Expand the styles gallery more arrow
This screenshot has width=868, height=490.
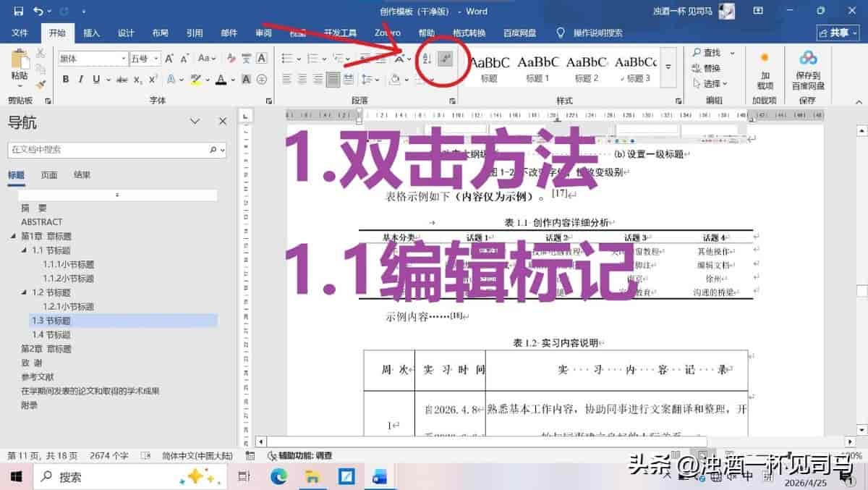point(668,67)
